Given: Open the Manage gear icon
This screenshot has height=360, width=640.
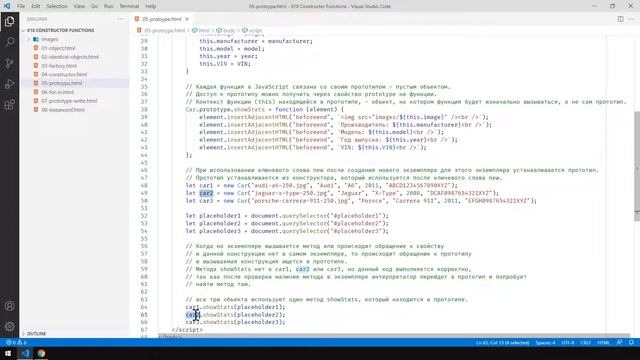Looking at the screenshot, I should 9,326.
